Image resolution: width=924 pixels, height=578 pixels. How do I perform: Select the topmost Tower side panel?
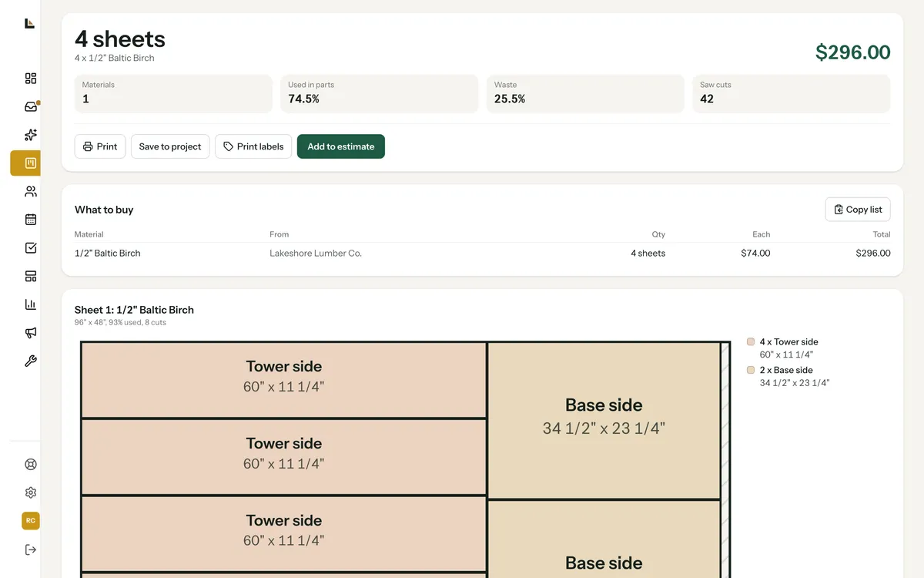click(283, 380)
